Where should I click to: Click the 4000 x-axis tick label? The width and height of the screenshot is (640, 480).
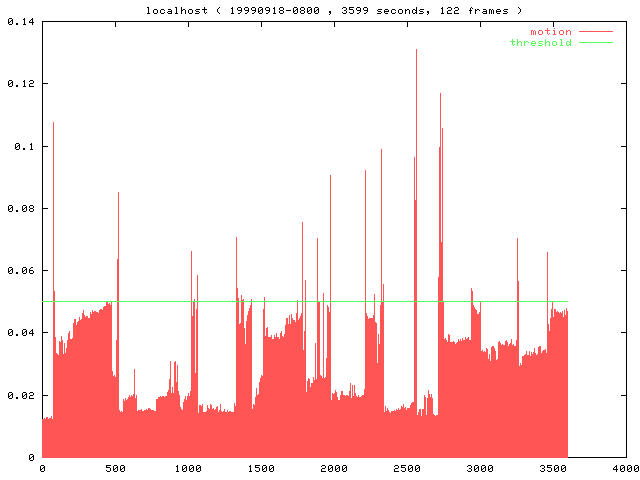626,467
